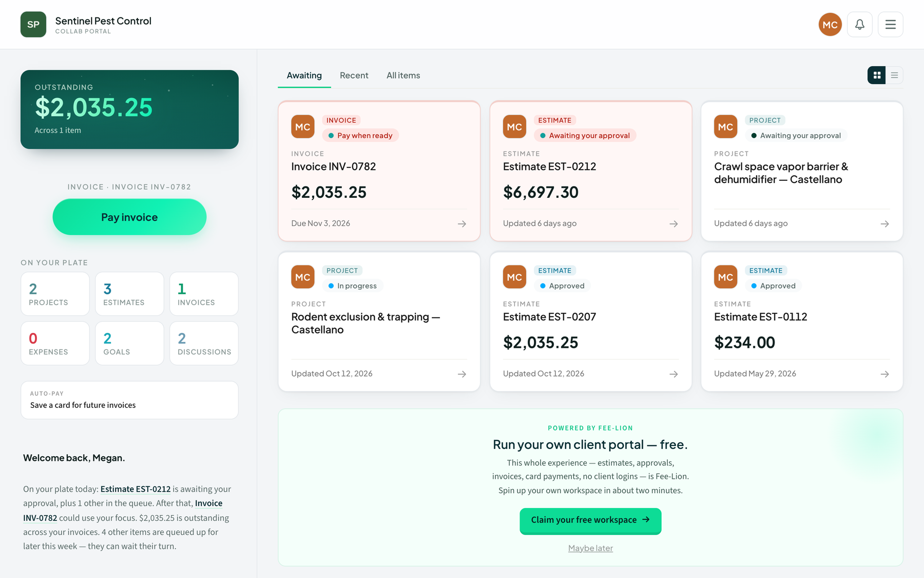Screen dimensions: 924x578
Task: Open the 0 Expenses tile
Action: [x=55, y=343]
